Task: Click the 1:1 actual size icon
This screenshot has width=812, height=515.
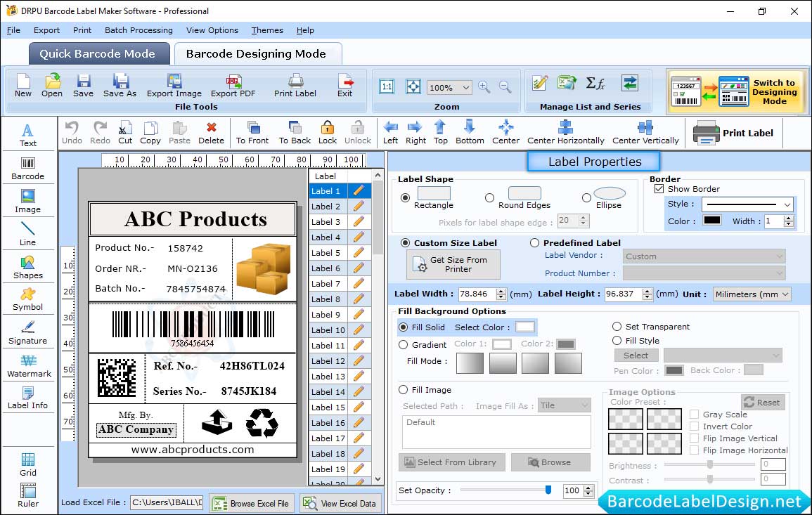Action: [387, 87]
